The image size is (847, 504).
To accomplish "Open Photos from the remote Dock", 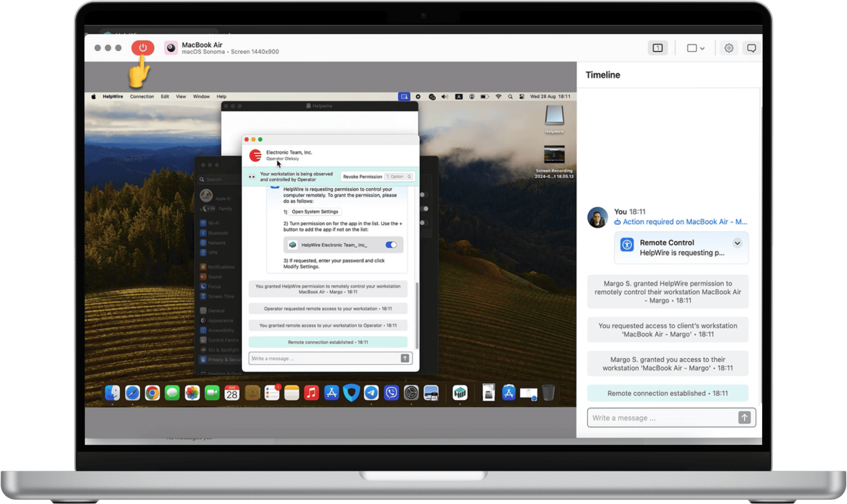I will coord(192,393).
